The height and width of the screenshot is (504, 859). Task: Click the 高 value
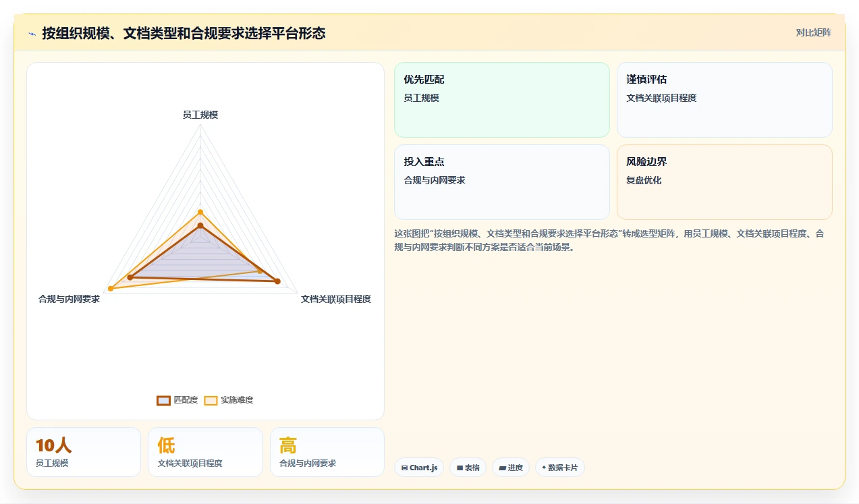click(288, 445)
